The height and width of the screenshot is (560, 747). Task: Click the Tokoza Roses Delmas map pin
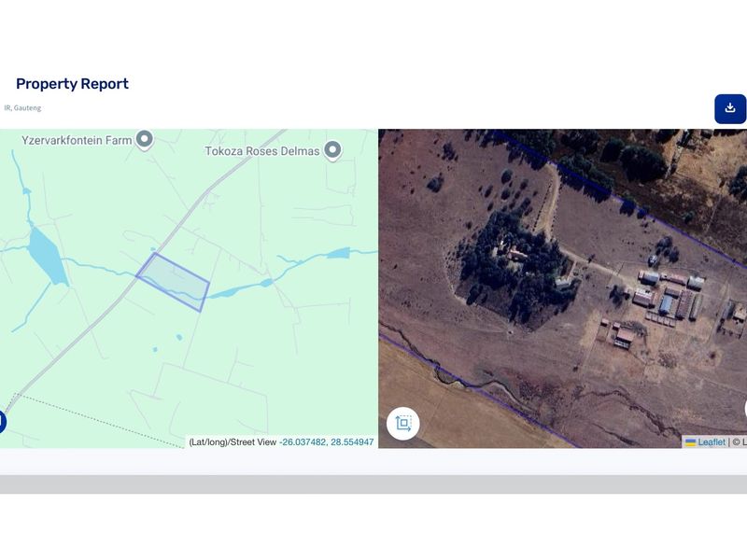coord(332,150)
